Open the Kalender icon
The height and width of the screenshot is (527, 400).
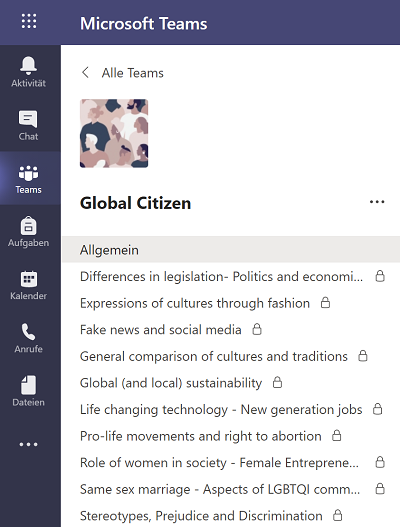(x=29, y=279)
